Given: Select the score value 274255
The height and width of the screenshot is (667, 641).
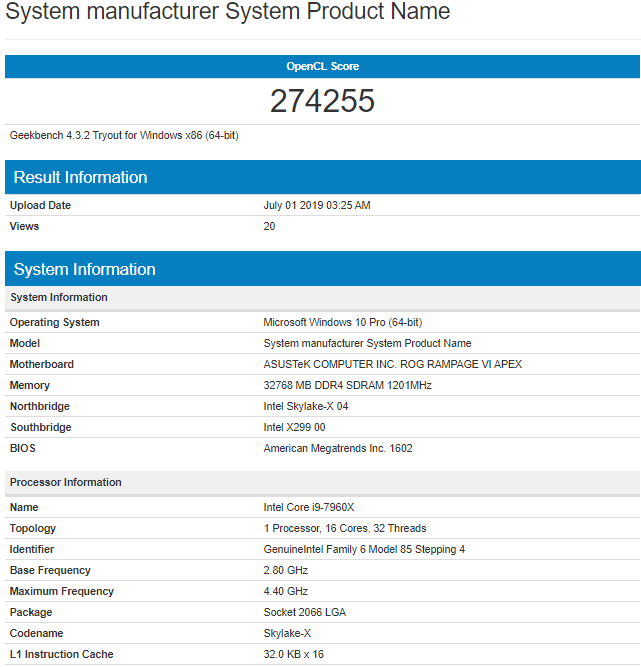Looking at the screenshot, I should point(322,101).
